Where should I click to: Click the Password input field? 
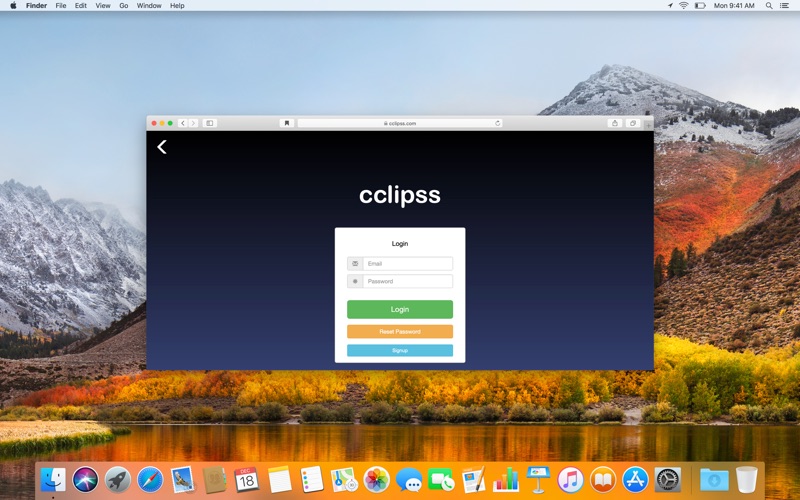407,281
